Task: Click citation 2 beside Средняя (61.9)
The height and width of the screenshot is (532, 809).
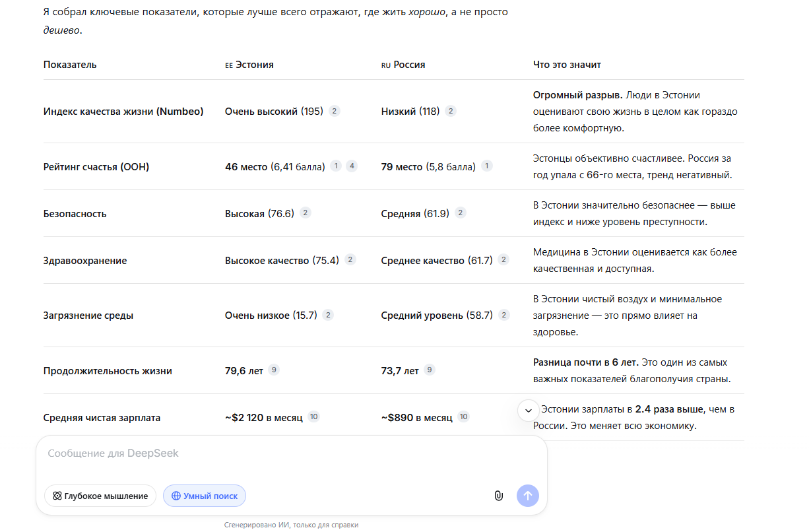Action: tap(461, 213)
